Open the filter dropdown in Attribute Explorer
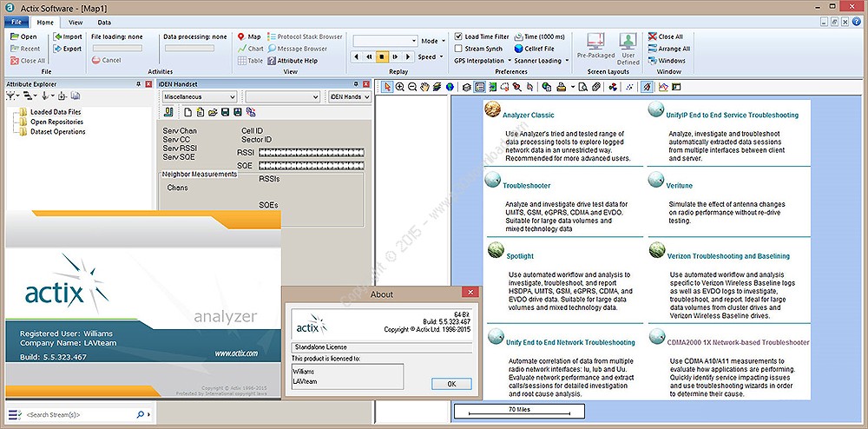This screenshot has height=429, width=868. coord(13,96)
